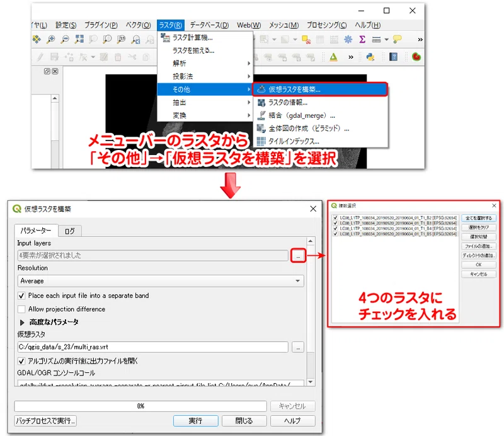Uncheck the T1_B5 raster layer

pos(336,234)
